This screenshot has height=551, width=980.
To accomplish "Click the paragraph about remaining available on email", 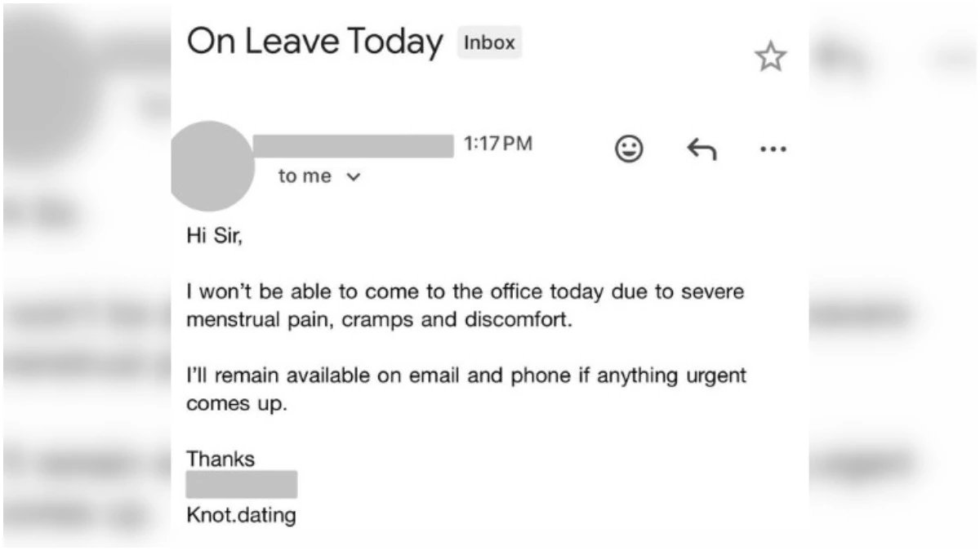I will coord(466,389).
